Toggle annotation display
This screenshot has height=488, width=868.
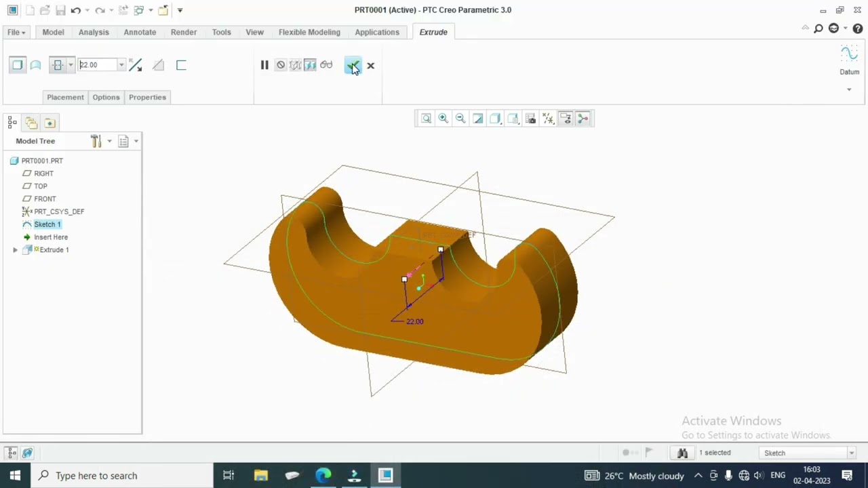coord(566,119)
